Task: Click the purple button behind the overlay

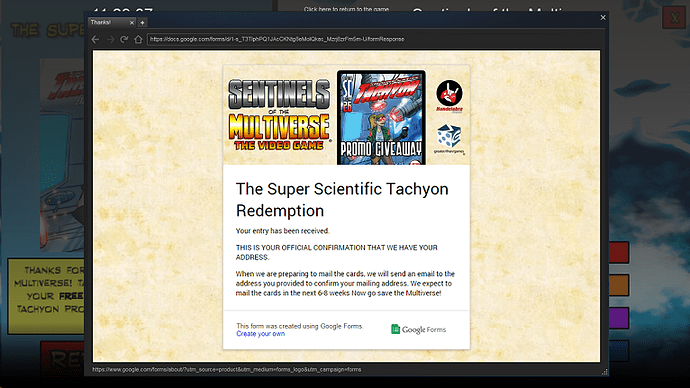Action: (619, 318)
